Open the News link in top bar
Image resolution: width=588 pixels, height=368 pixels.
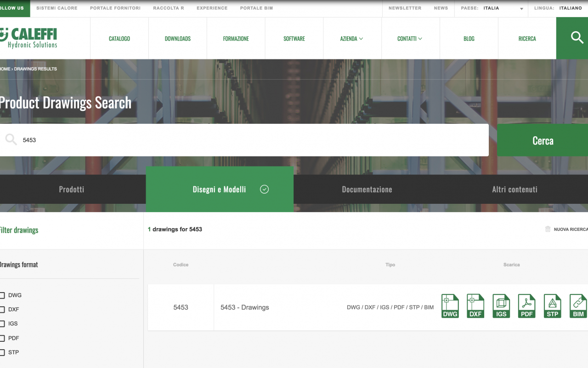tap(441, 8)
